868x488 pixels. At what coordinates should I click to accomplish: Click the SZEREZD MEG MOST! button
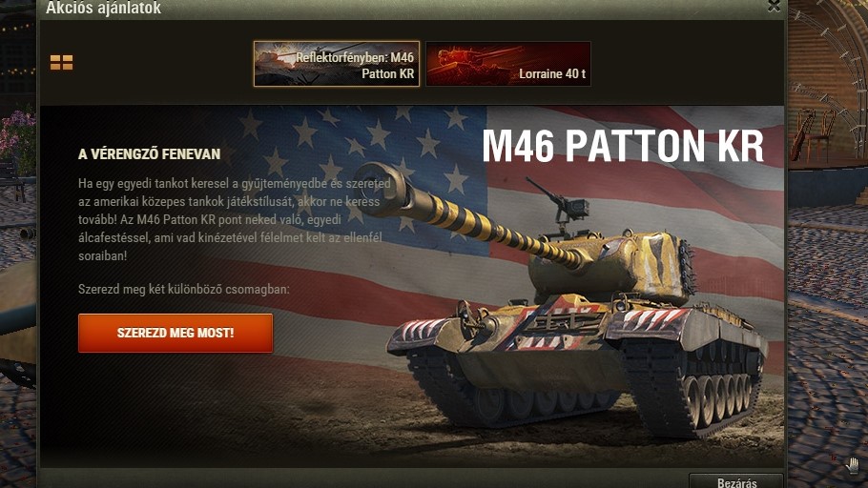(x=176, y=333)
